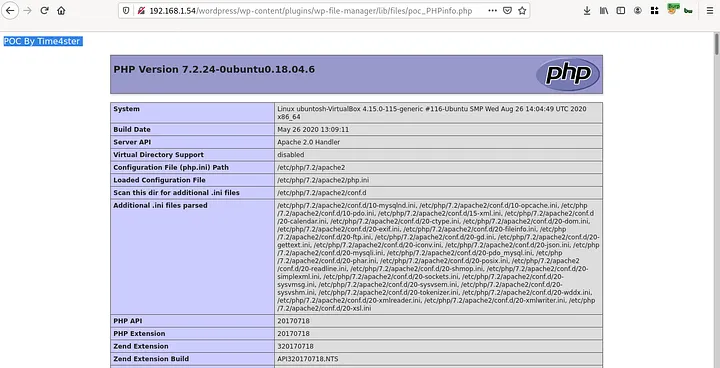
Task: Open the downloads panel
Action: [x=587, y=11]
